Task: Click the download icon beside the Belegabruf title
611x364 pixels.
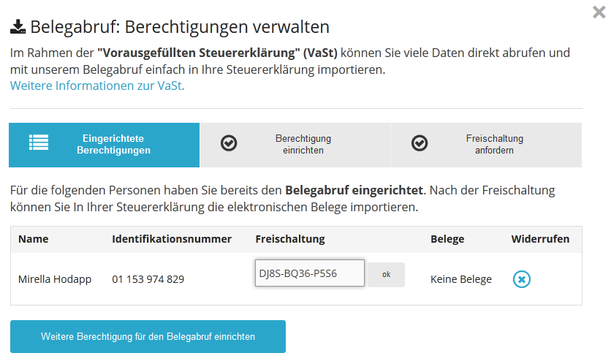Action: pyautogui.click(x=18, y=27)
